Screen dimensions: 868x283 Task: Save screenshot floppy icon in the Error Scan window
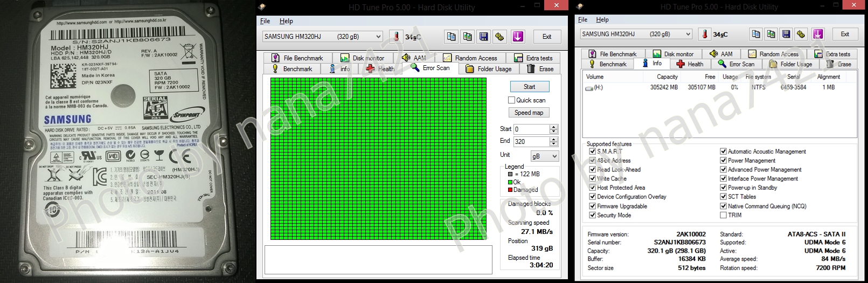(x=484, y=37)
